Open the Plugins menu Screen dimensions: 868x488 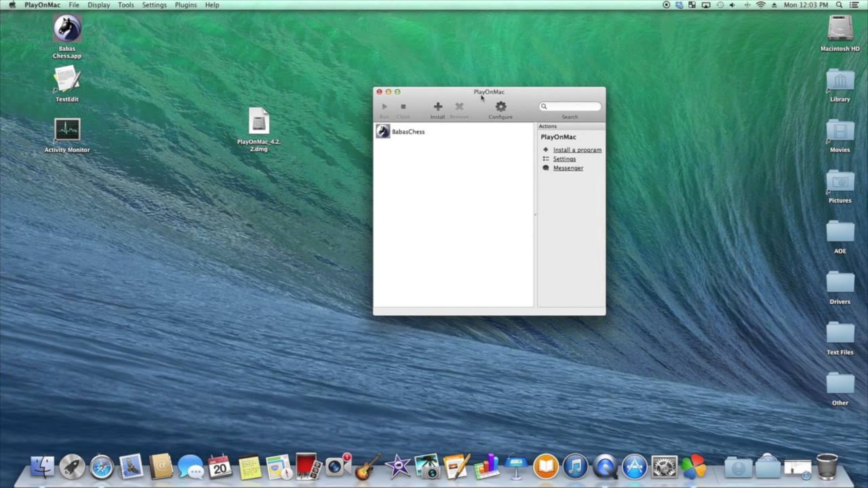pos(186,5)
